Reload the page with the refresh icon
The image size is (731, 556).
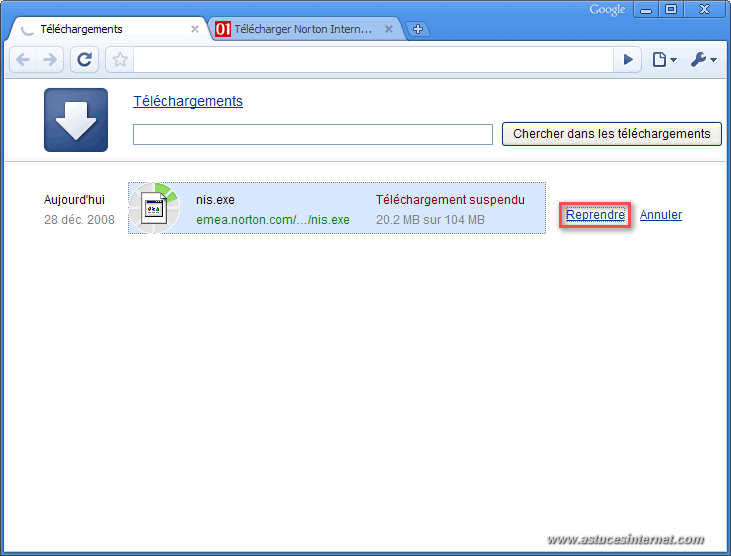[84, 60]
